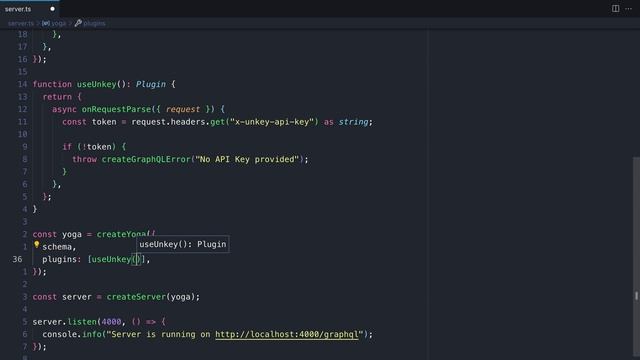640x360 pixels.
Task: Click line number 14 in gutter
Action: tap(22, 84)
